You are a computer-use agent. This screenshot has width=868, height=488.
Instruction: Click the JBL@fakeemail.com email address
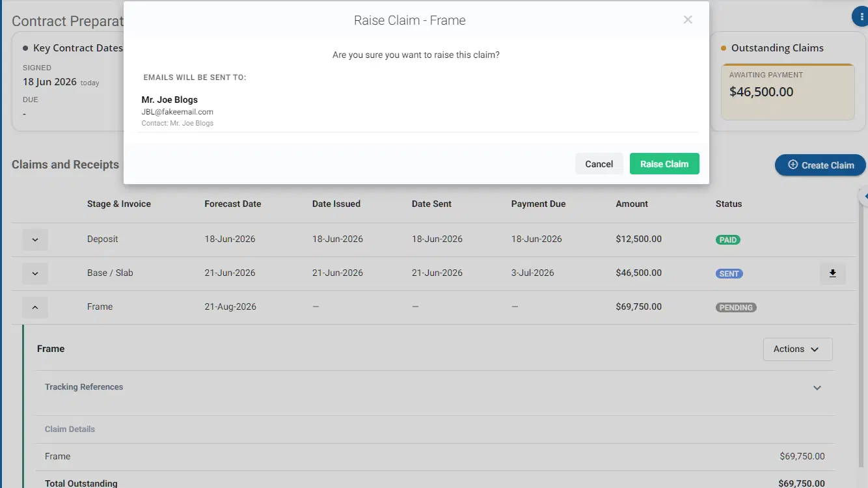tap(178, 112)
